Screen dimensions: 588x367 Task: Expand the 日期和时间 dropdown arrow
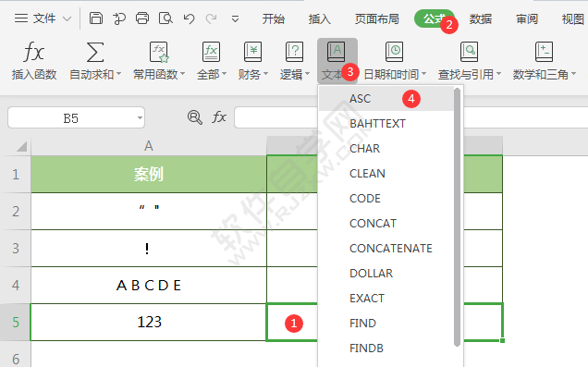point(424,74)
